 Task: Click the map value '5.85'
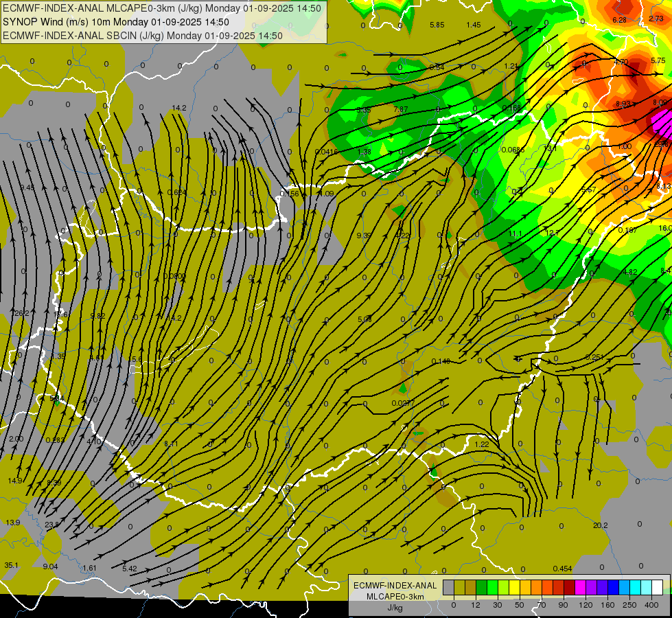pos(437,25)
